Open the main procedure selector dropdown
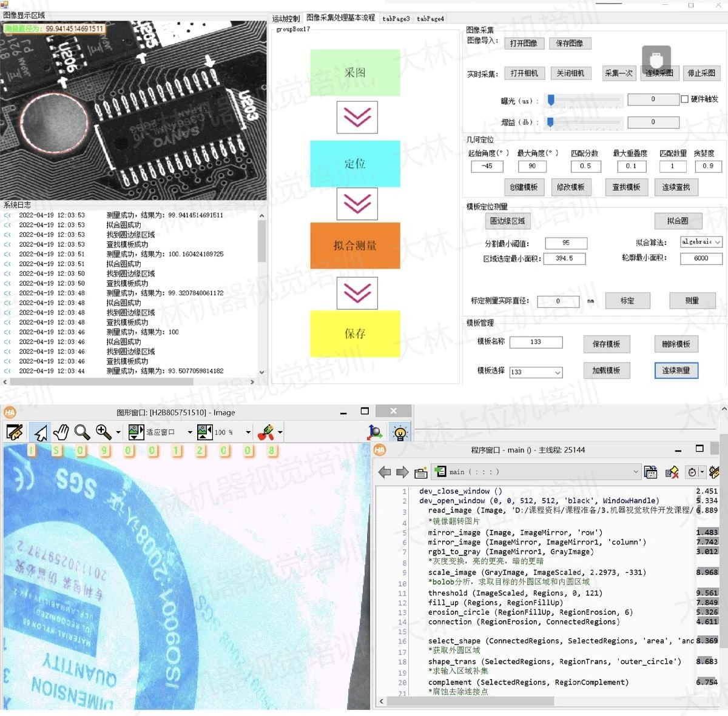This screenshot has width=728, height=716. [636, 472]
